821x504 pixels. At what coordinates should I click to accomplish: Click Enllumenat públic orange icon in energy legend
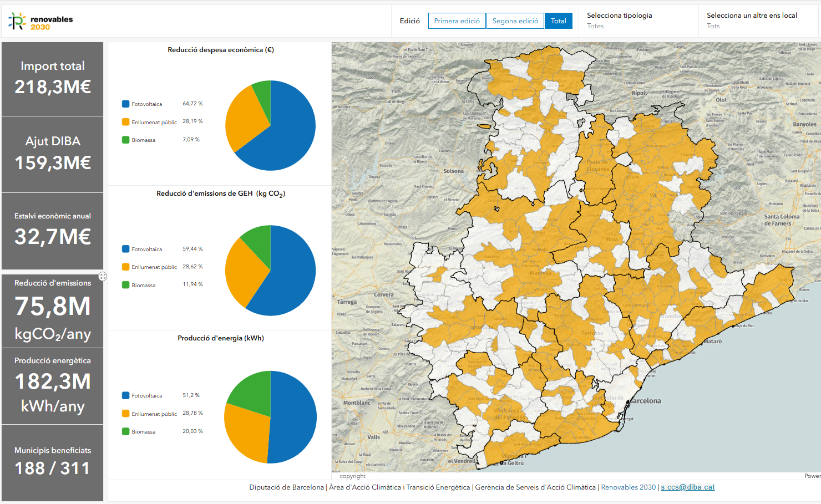(126, 414)
